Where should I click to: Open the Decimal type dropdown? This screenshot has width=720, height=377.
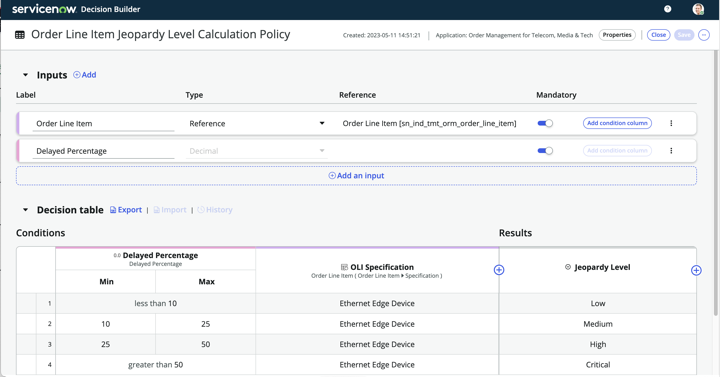(x=257, y=151)
